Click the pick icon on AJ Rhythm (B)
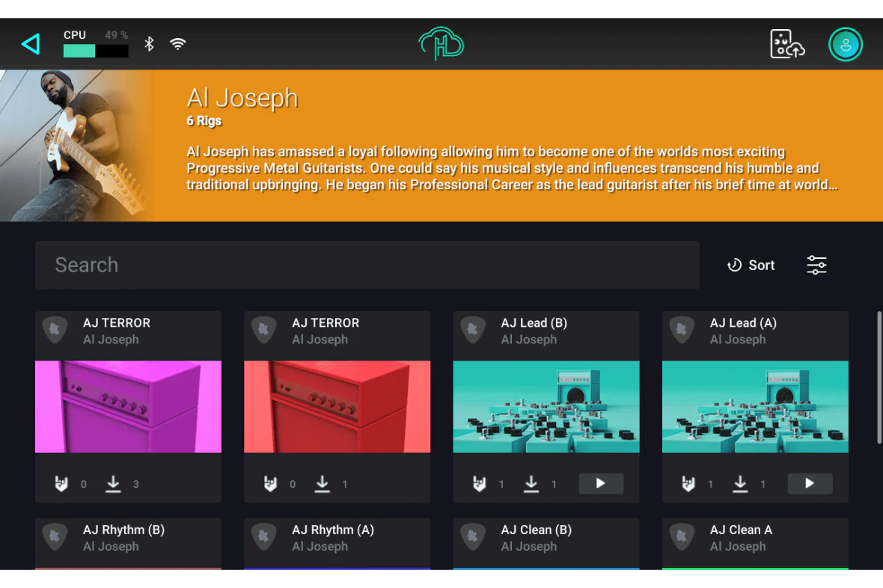Image resolution: width=883 pixels, height=588 pixels. coord(55,536)
